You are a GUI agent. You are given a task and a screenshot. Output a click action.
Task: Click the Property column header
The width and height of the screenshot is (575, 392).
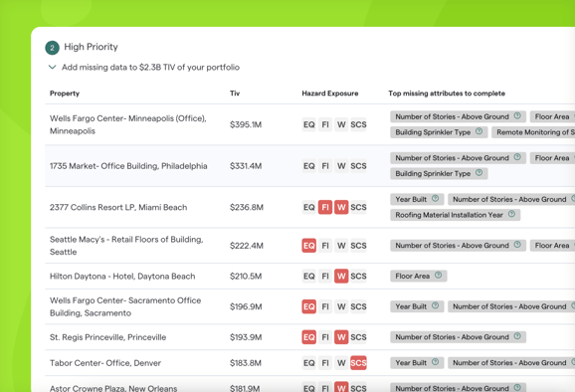65,94
